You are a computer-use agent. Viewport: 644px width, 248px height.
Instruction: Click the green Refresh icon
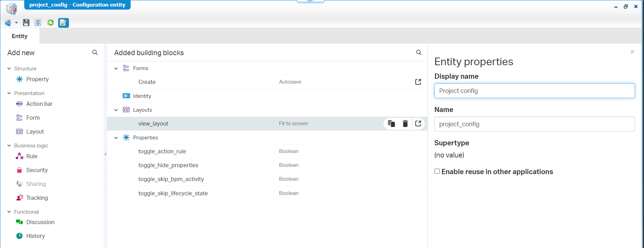(x=51, y=23)
